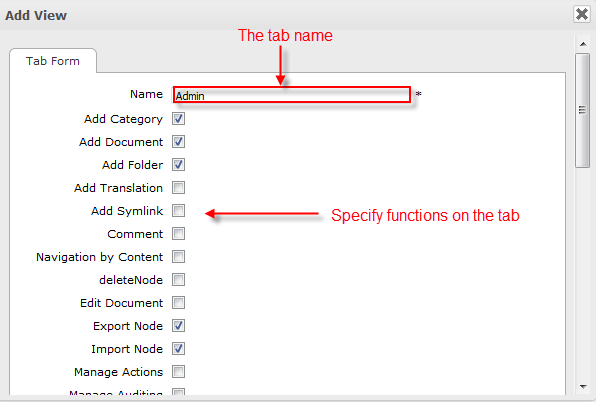Close the Add View dialog

[582, 14]
